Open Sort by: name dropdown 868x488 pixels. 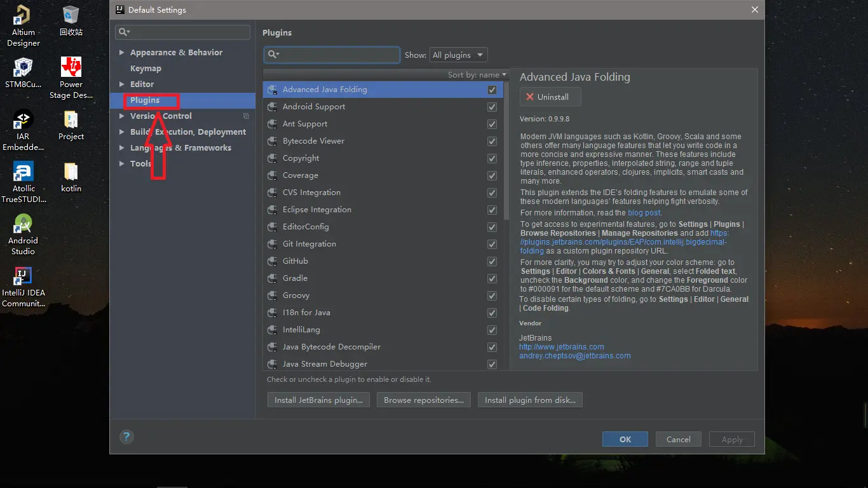click(477, 75)
